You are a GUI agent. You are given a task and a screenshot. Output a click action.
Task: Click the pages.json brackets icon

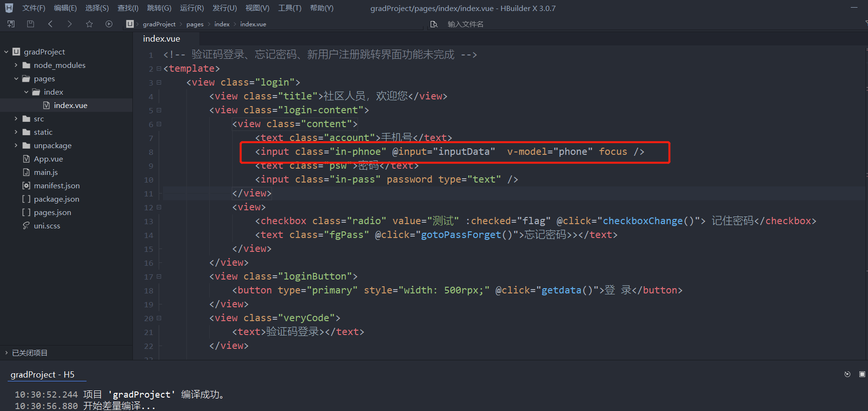[26, 212]
